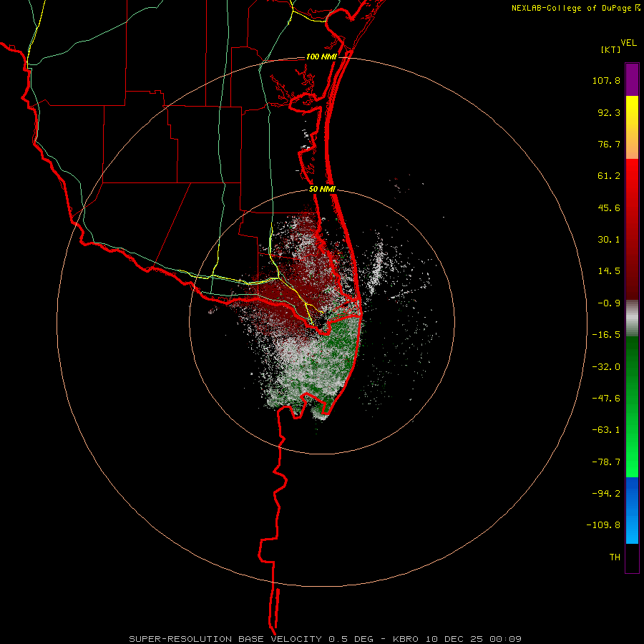This screenshot has width=644, height=644.
Task: Click the -78.7 velocity scale value
Action: 606,462
